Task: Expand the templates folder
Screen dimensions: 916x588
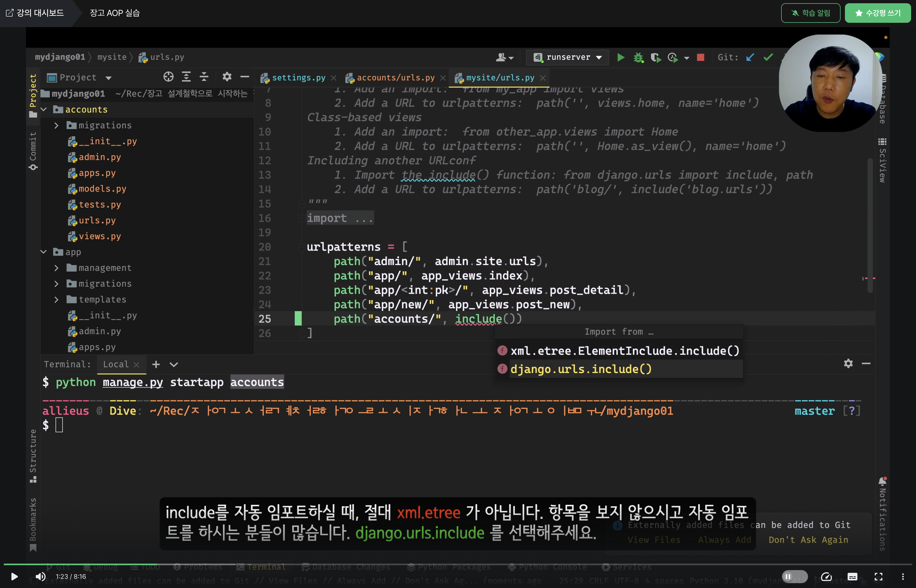Action: click(x=56, y=300)
